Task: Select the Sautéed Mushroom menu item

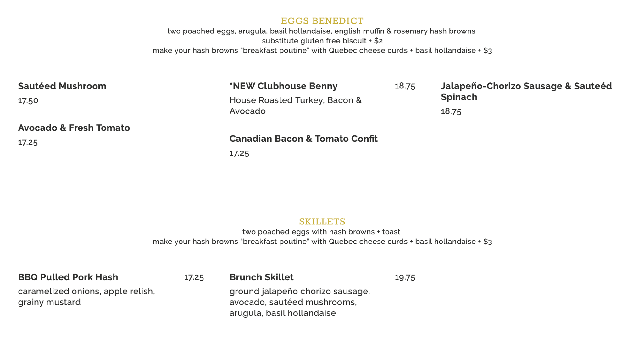Action: coord(62,86)
